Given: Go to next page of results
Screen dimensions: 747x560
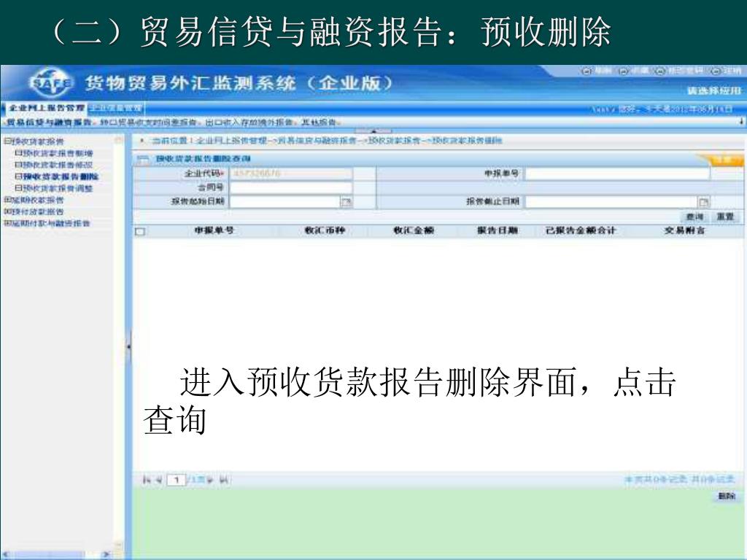Looking at the screenshot, I should point(210,480).
